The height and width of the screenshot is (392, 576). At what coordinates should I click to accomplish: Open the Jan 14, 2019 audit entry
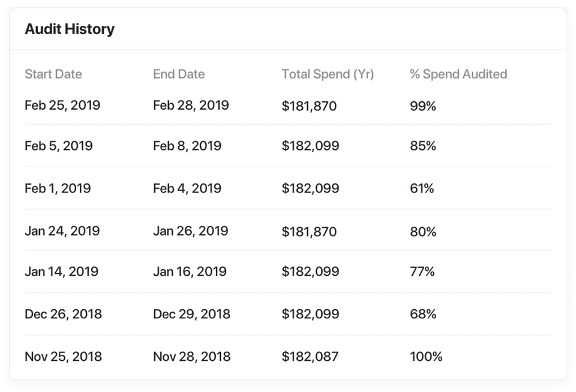coord(61,272)
